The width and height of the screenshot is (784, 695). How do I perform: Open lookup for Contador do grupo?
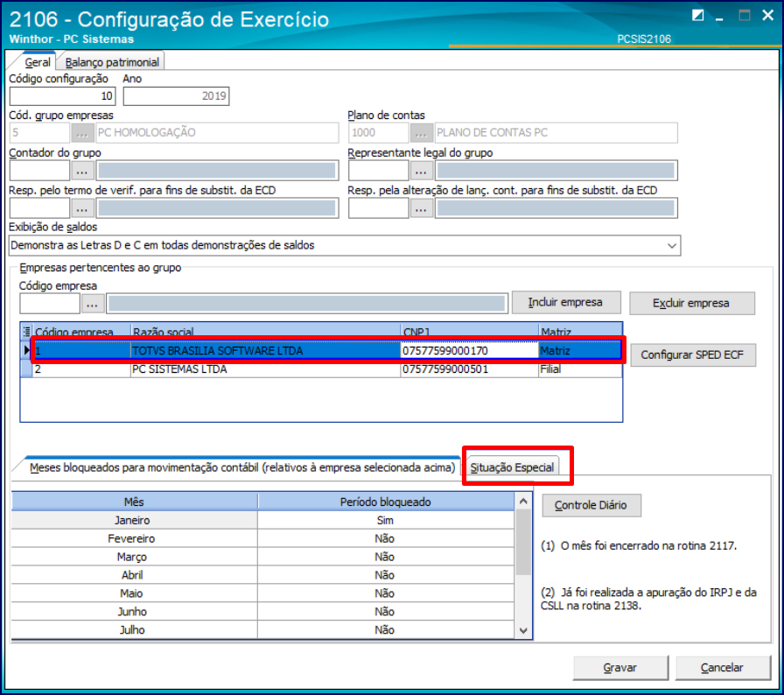click(82, 171)
